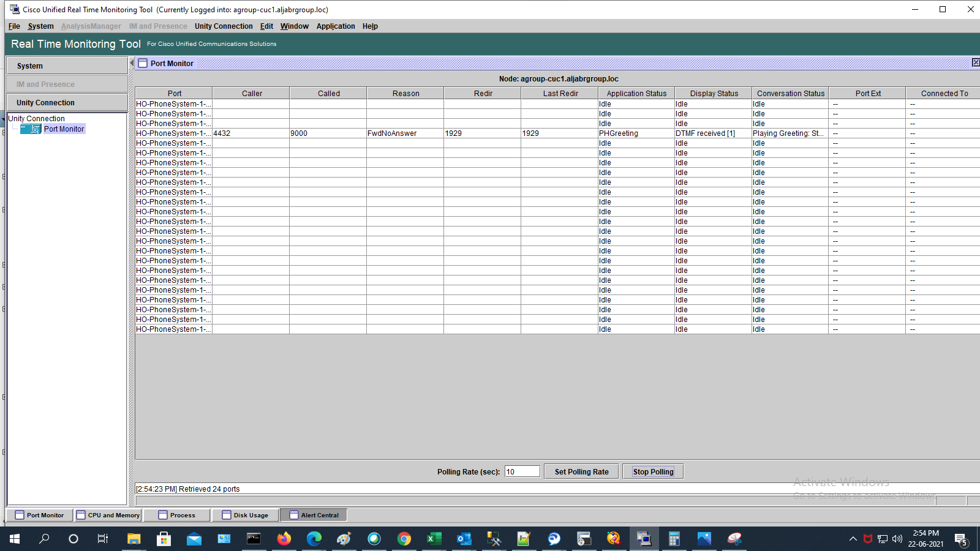
Task: Open the Window menu
Action: 295,26
